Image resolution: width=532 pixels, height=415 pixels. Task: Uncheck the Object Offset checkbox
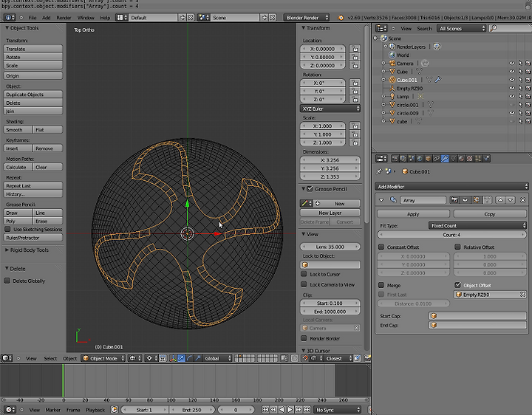457,285
